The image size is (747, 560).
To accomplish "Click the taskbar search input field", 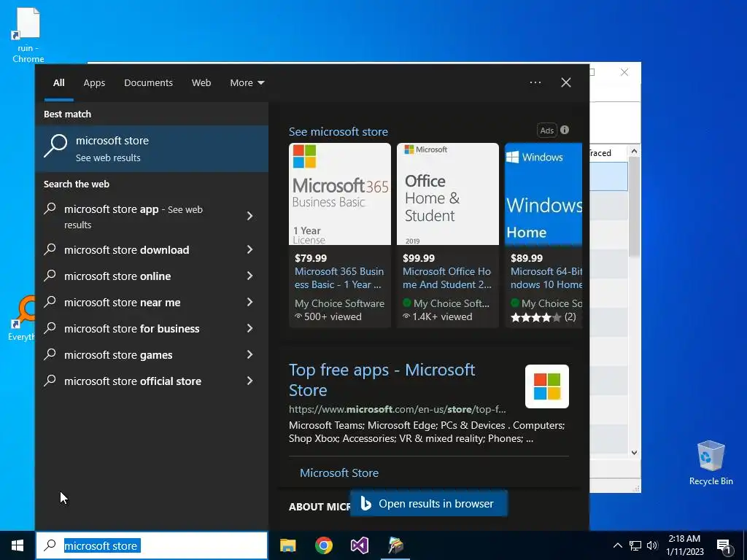I will point(152,545).
